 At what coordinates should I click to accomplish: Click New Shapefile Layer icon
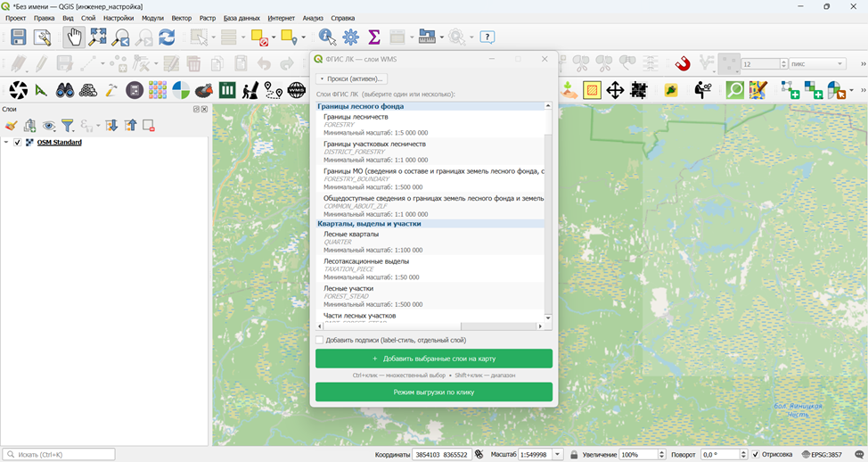click(790, 90)
